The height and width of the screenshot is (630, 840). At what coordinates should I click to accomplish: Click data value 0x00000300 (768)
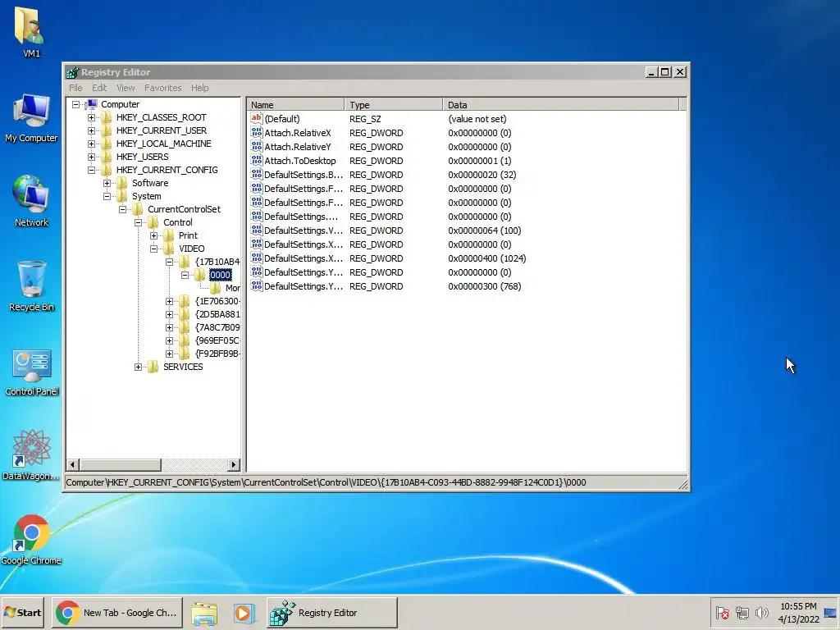click(x=484, y=286)
